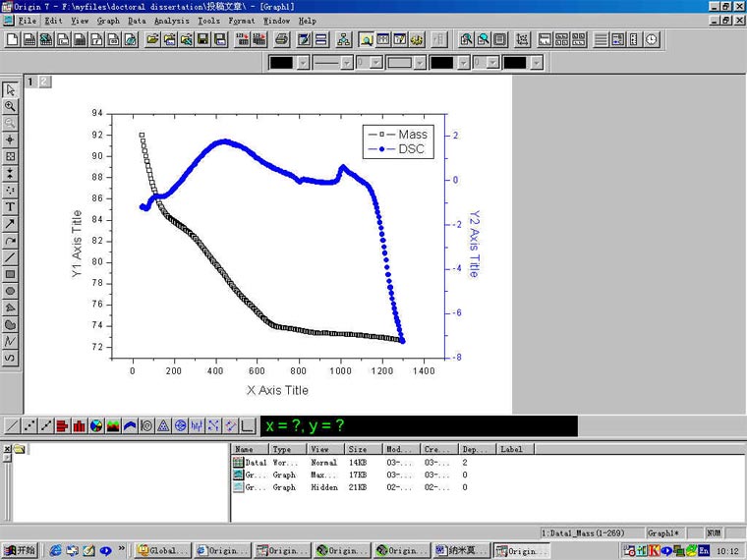This screenshot has height=560, width=747.
Task: Click the New Worksheet toolbar icon
Action: point(29,39)
